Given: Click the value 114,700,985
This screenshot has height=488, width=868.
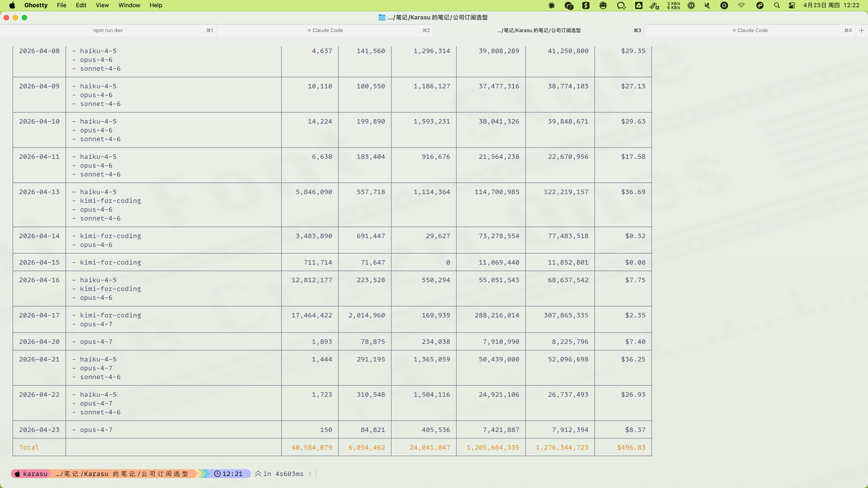Looking at the screenshot, I should [497, 192].
